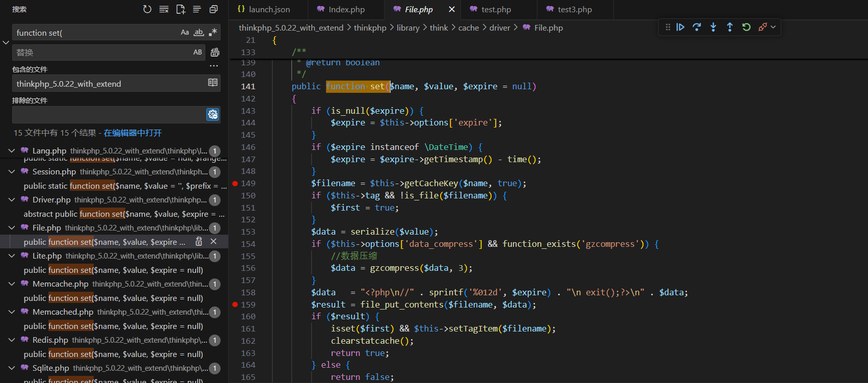Click the files-to-exclude input field
The width and height of the screenshot is (868, 383).
point(108,115)
